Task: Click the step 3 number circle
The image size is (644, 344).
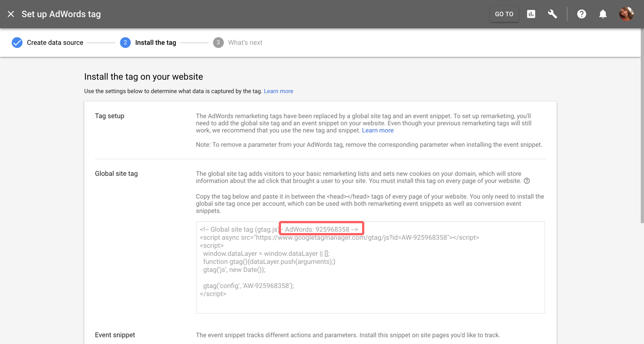Action: [x=218, y=42]
